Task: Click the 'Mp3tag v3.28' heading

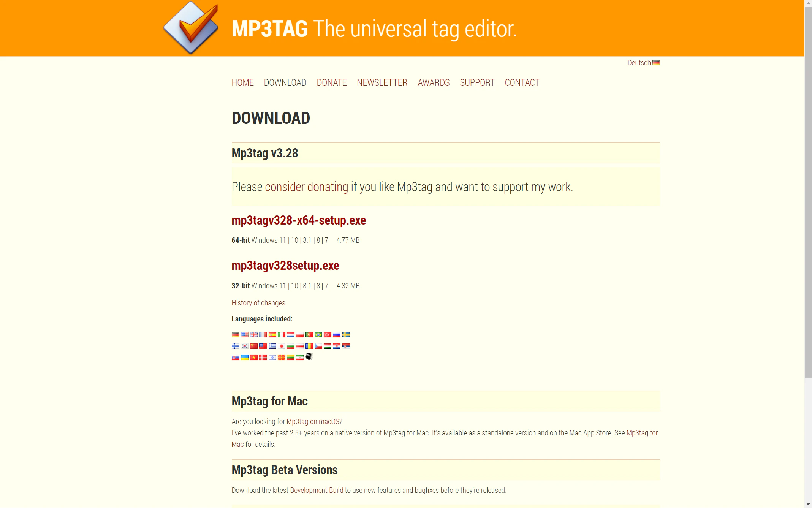Action: 265,153
